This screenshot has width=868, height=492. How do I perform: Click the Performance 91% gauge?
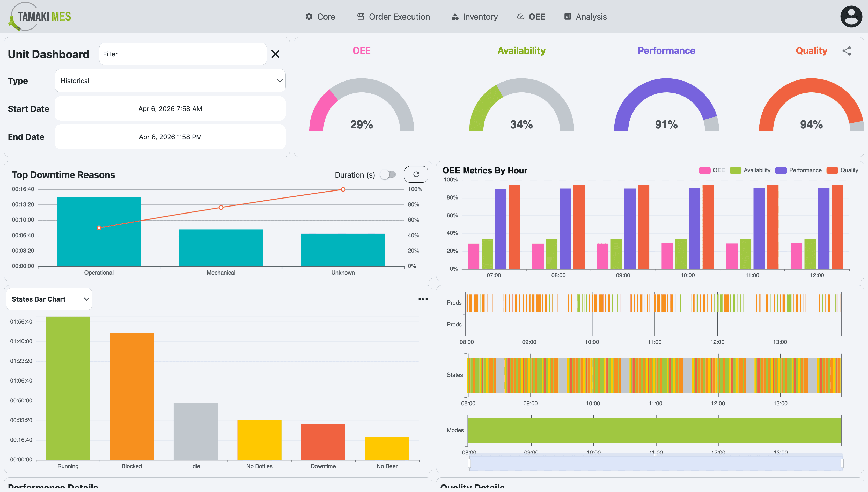tap(666, 105)
